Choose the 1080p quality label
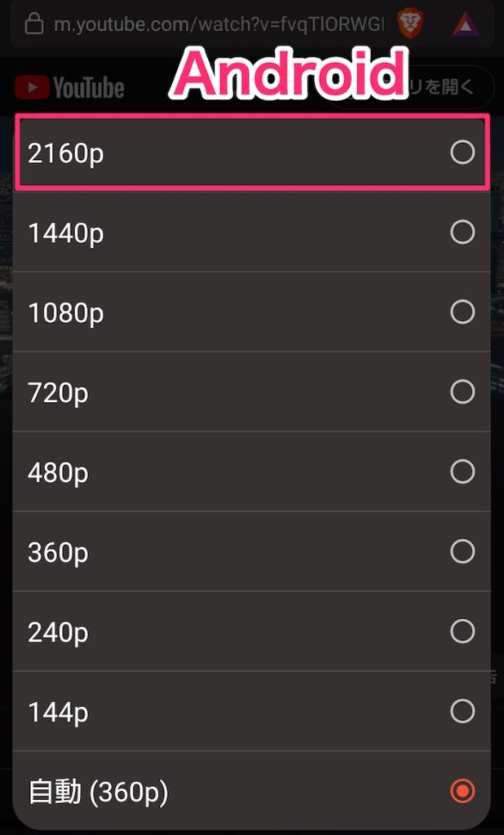This screenshot has height=835, width=504. pyautogui.click(x=65, y=314)
